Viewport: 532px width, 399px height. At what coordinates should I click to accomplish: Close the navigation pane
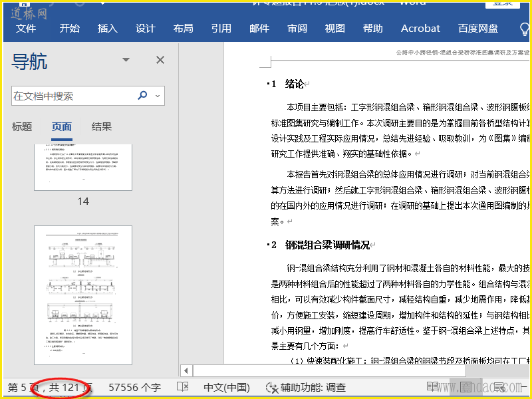pyautogui.click(x=160, y=61)
